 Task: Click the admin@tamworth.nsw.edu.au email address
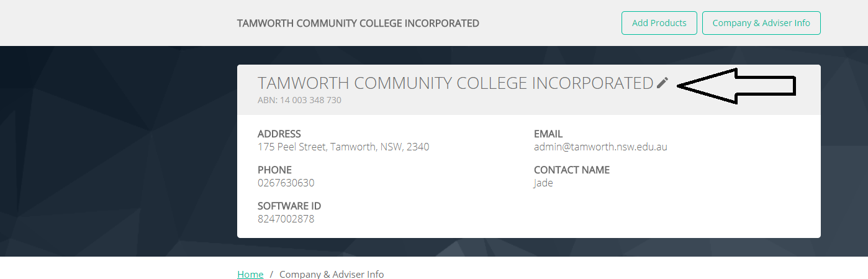click(x=600, y=147)
